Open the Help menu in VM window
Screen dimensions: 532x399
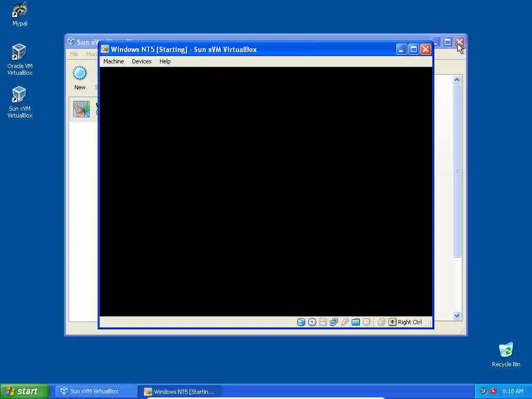pyautogui.click(x=165, y=61)
